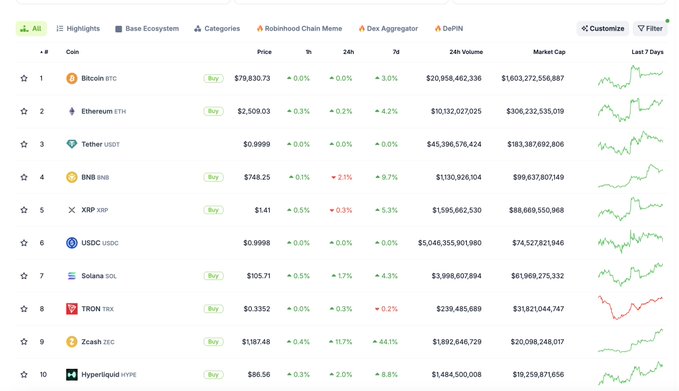Sort by the 24h change column header
This screenshot has width=679, height=391.
tap(349, 52)
